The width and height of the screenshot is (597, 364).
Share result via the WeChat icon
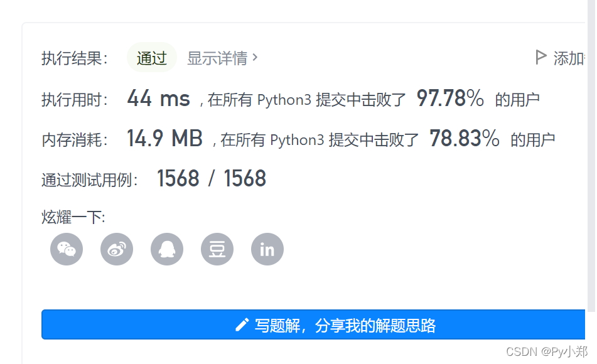[x=66, y=249]
